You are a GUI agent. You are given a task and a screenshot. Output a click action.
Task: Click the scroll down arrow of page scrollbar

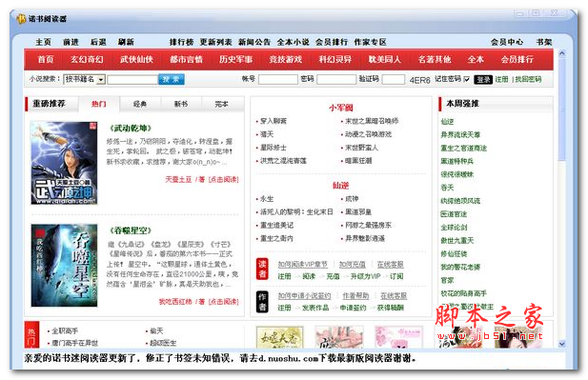tap(561, 344)
